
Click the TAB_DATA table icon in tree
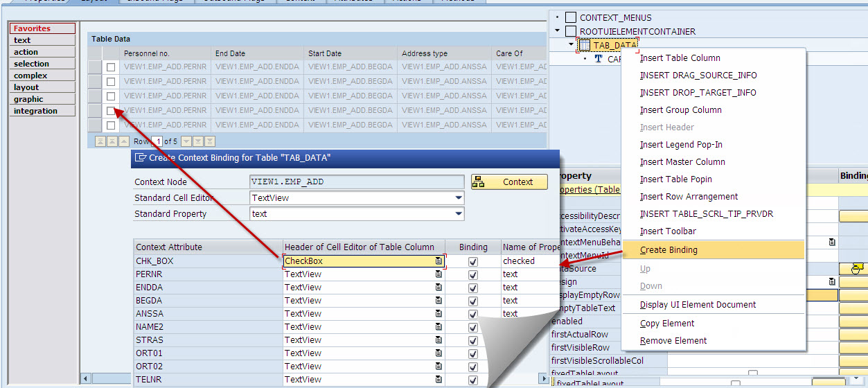click(x=584, y=45)
